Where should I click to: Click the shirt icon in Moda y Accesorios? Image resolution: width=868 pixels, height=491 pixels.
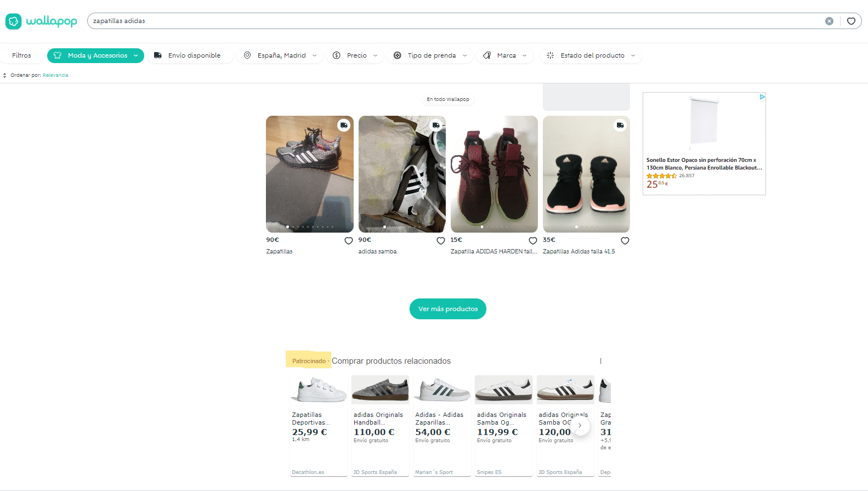[x=58, y=55]
